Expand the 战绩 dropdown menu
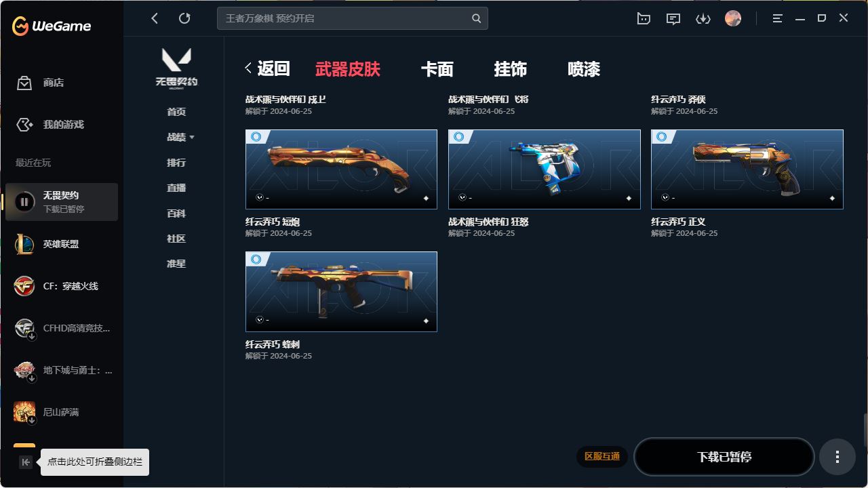Viewport: 868px width, 488px height. click(180, 137)
